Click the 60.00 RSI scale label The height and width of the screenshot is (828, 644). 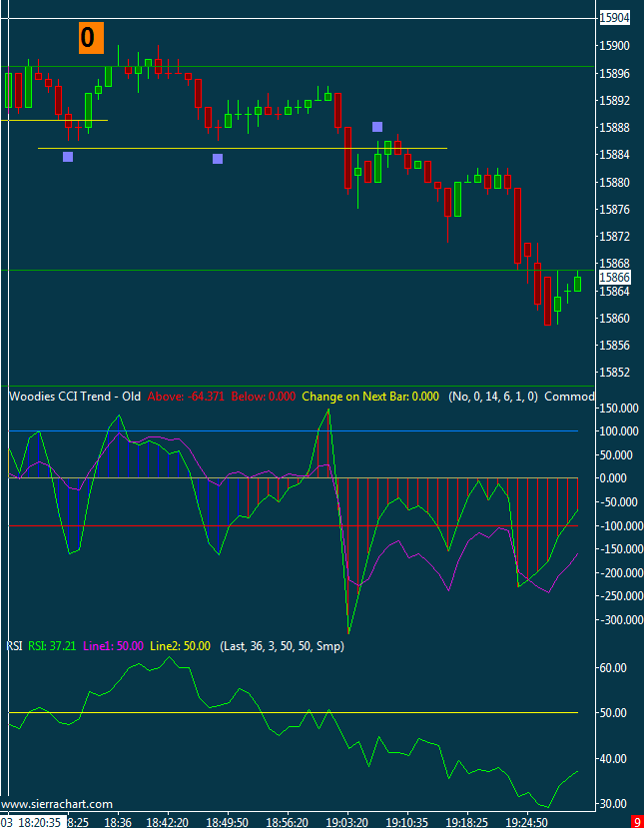click(x=615, y=667)
